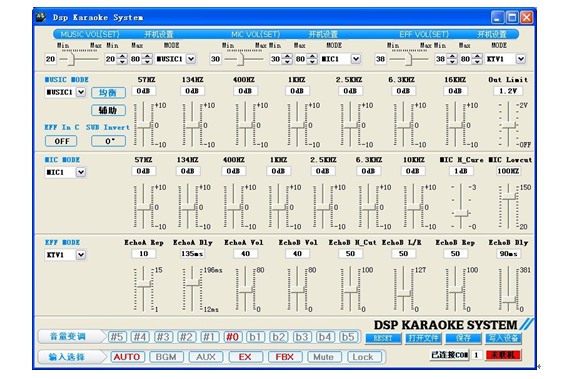Choose AUX input selection
The width and height of the screenshot is (570, 379).
coord(206,357)
